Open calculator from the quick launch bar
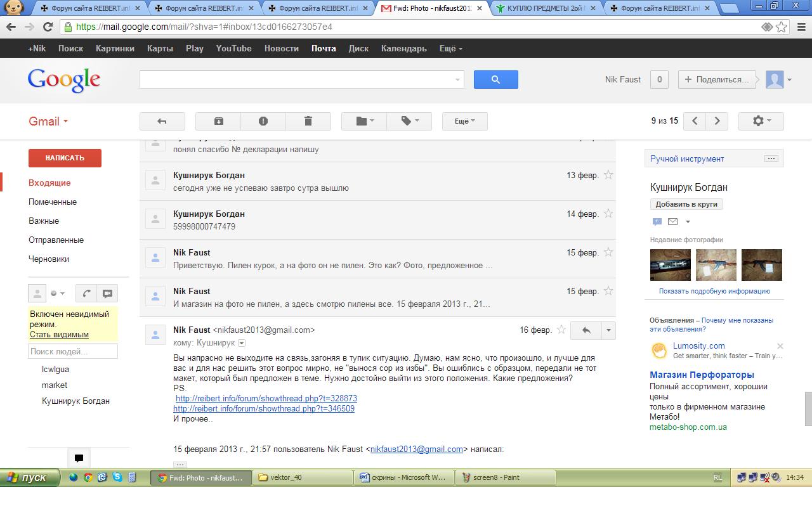Viewport: 812px width, 523px height. click(132, 477)
